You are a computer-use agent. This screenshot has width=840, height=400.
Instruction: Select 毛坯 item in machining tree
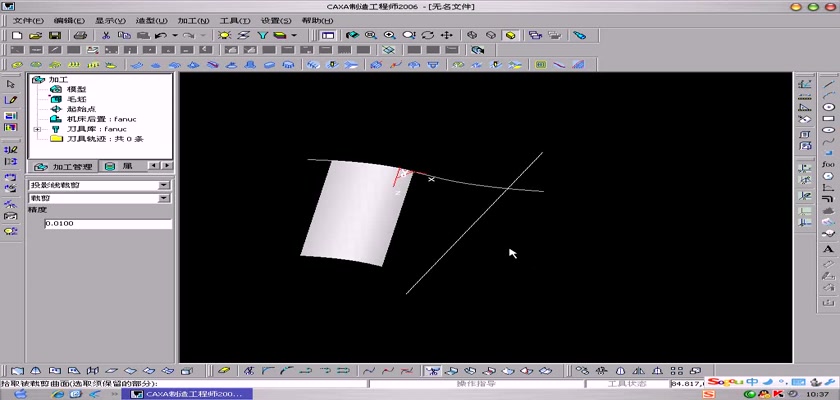pos(77,99)
